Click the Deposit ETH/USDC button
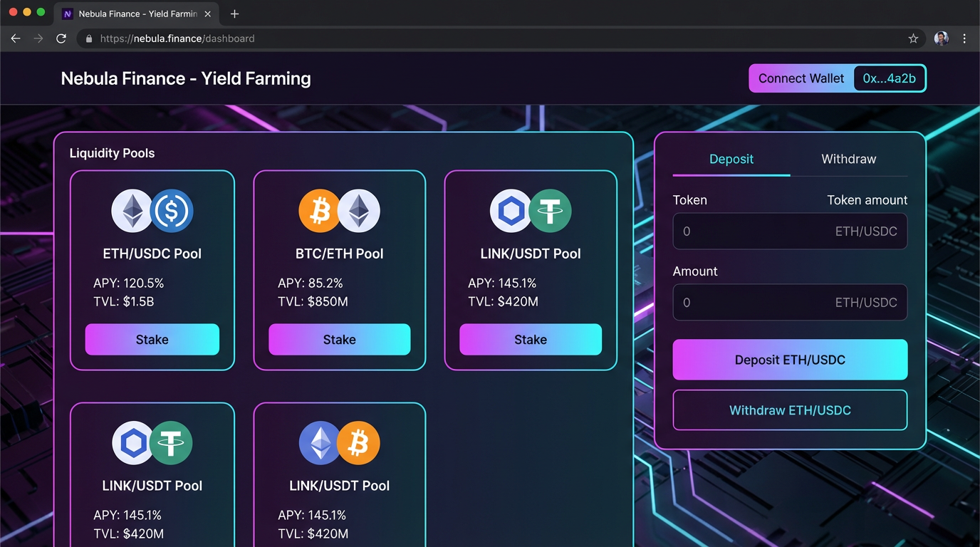Image resolution: width=980 pixels, height=547 pixels. 789,360
